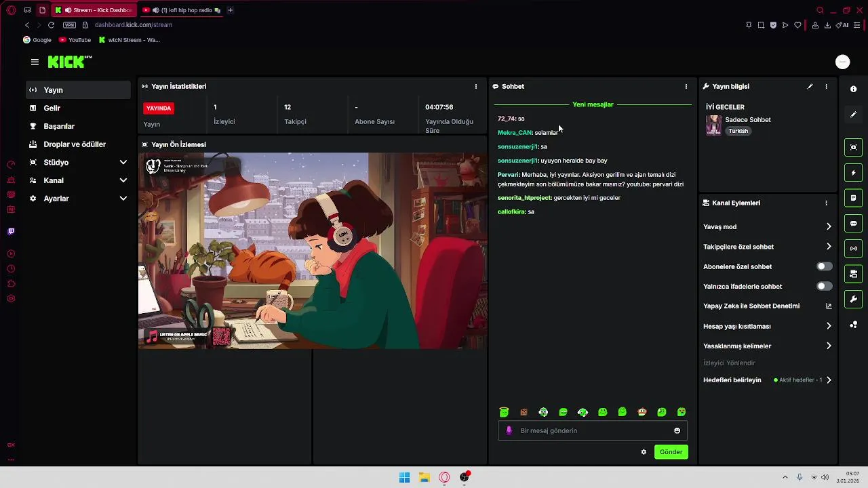This screenshot has width=868, height=488.
Task: Open a new browser tab
Action: [x=230, y=10]
